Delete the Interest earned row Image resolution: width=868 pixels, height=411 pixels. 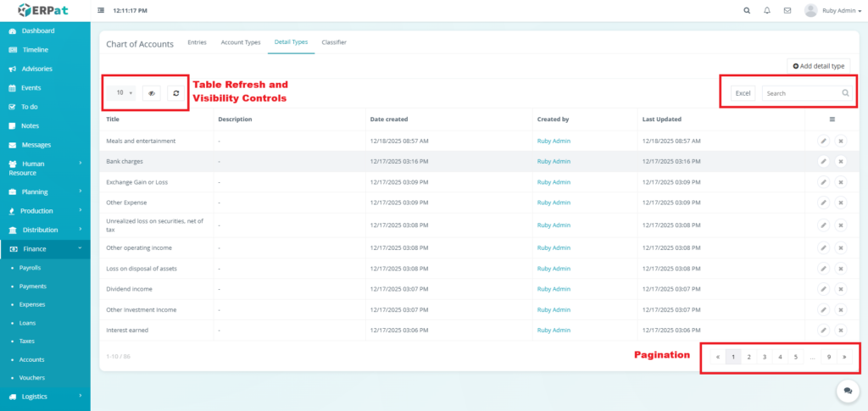(x=841, y=330)
